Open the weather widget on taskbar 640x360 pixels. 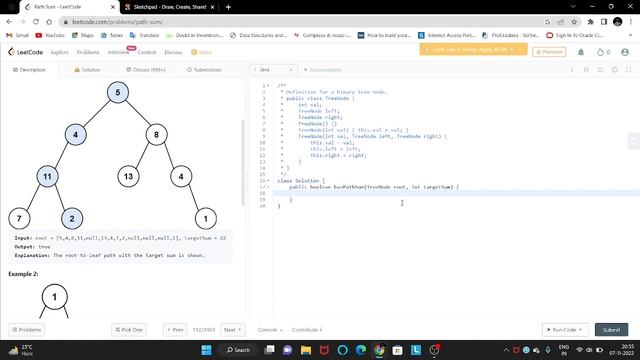click(21, 350)
